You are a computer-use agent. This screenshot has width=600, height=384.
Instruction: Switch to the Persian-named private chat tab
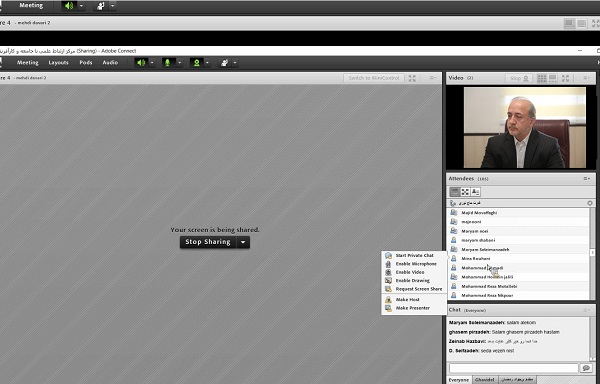[517, 380]
